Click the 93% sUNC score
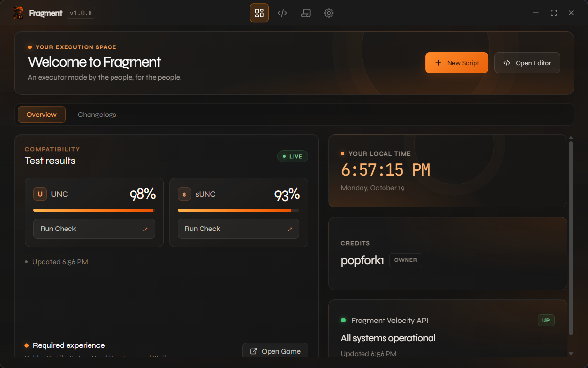 point(287,194)
